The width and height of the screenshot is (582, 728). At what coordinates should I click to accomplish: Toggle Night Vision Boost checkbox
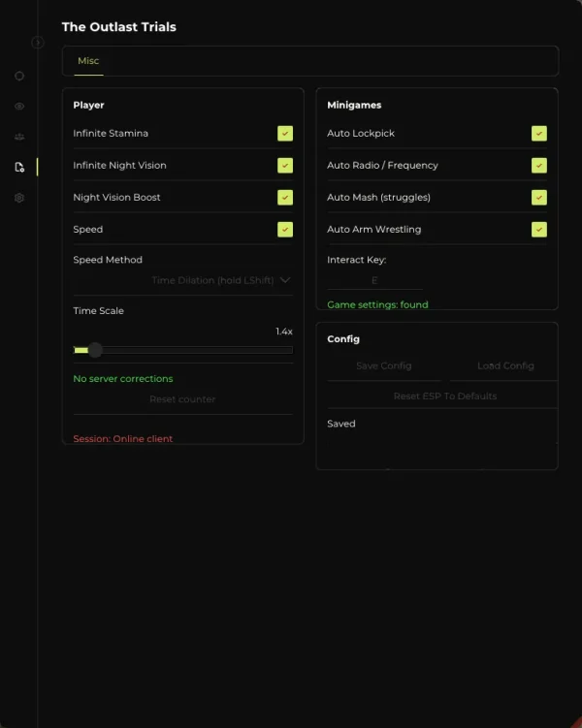point(285,198)
